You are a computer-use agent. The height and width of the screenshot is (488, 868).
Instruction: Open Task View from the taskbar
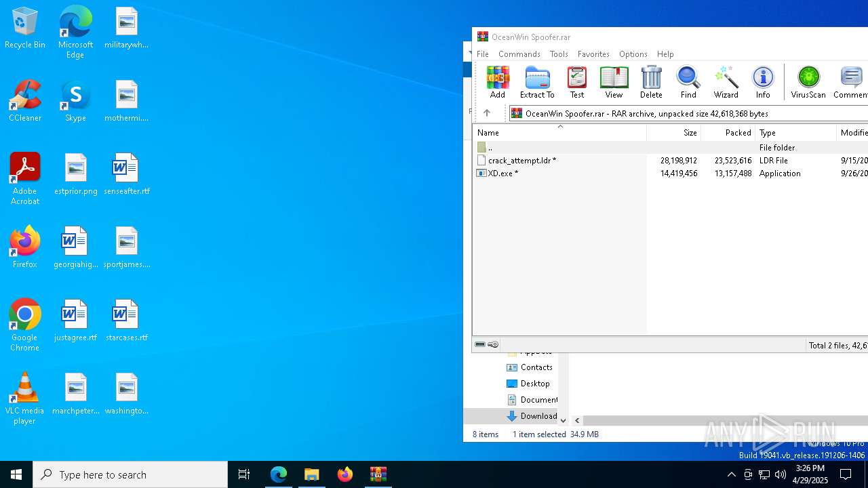[x=244, y=474]
